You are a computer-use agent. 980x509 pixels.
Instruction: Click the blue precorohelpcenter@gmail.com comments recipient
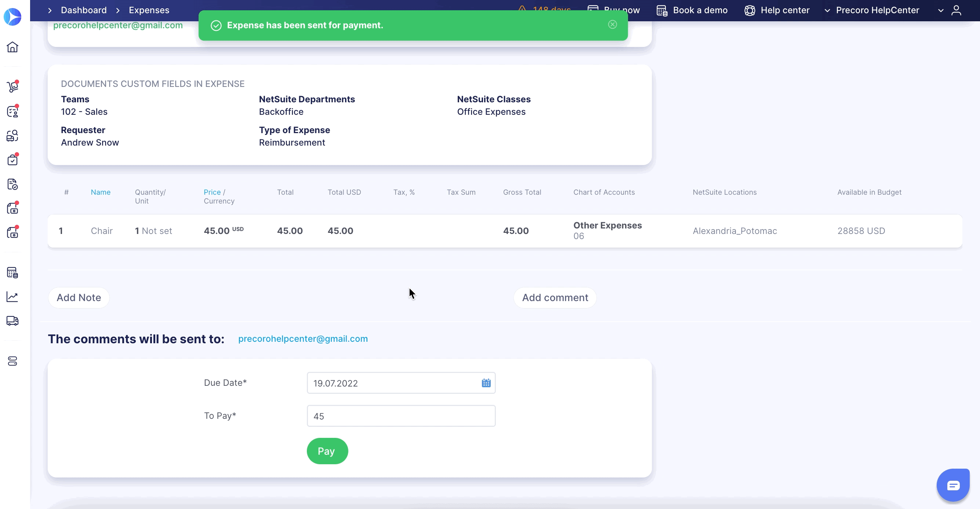point(303,339)
